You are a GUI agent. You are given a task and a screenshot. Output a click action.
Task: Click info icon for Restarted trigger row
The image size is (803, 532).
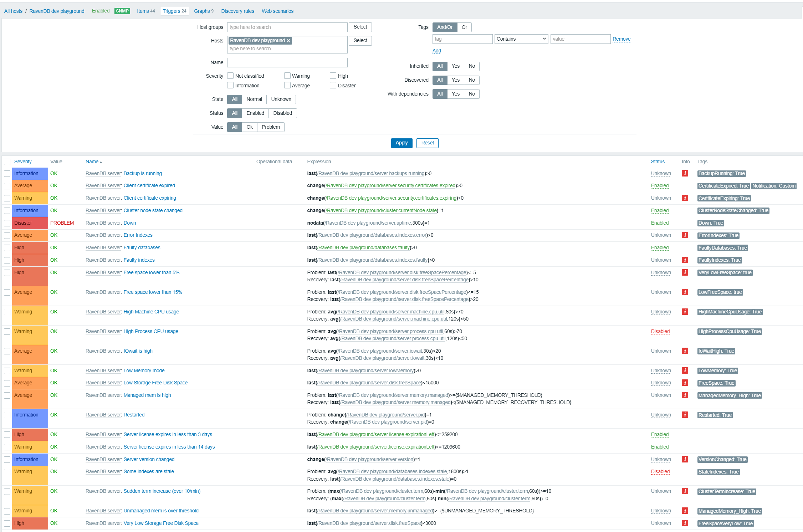click(x=685, y=415)
